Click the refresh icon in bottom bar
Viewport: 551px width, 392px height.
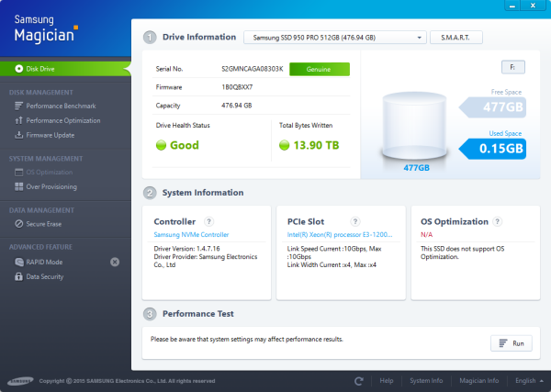(358, 380)
